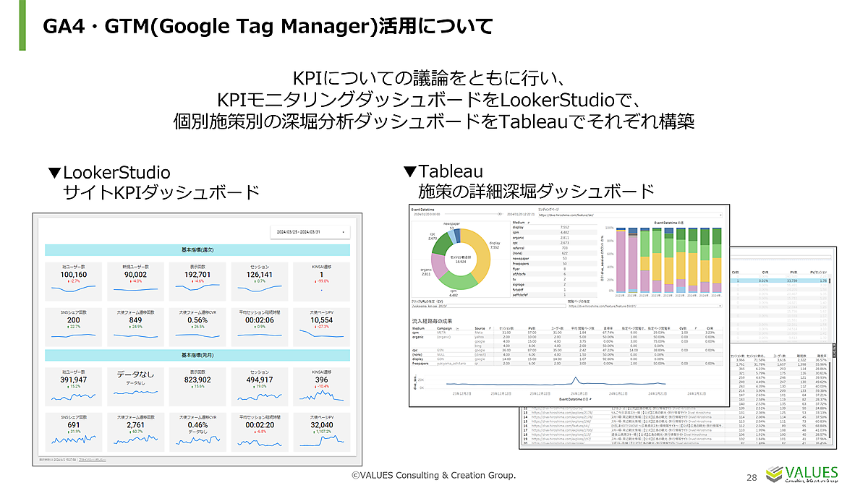Viewport: 868px width, 488px height.
Task: Click the 基本指標(週次) section header
Action: [x=197, y=249]
